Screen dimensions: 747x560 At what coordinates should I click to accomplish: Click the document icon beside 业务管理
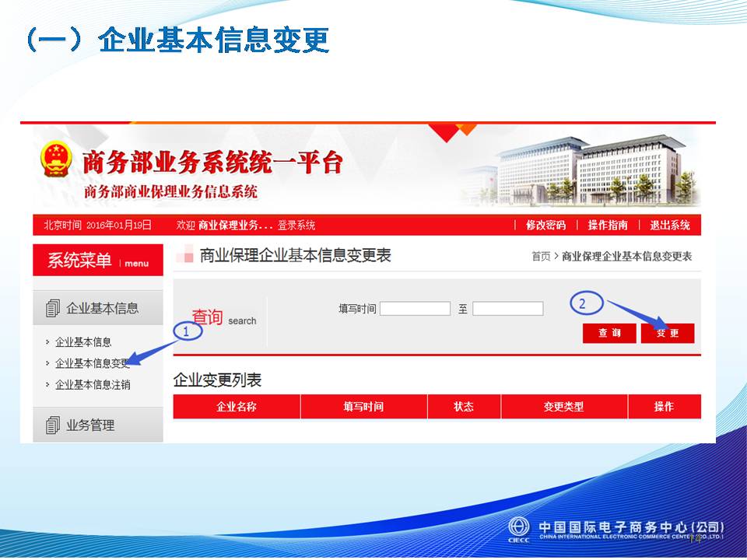click(53, 425)
